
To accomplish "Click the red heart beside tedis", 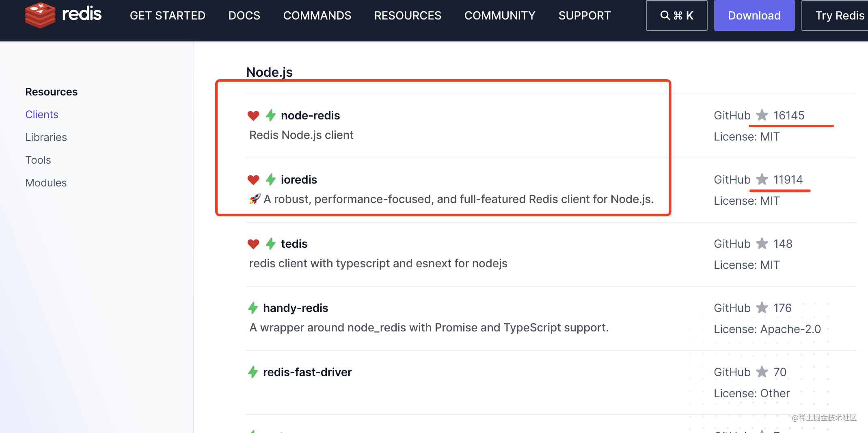I will [x=253, y=244].
